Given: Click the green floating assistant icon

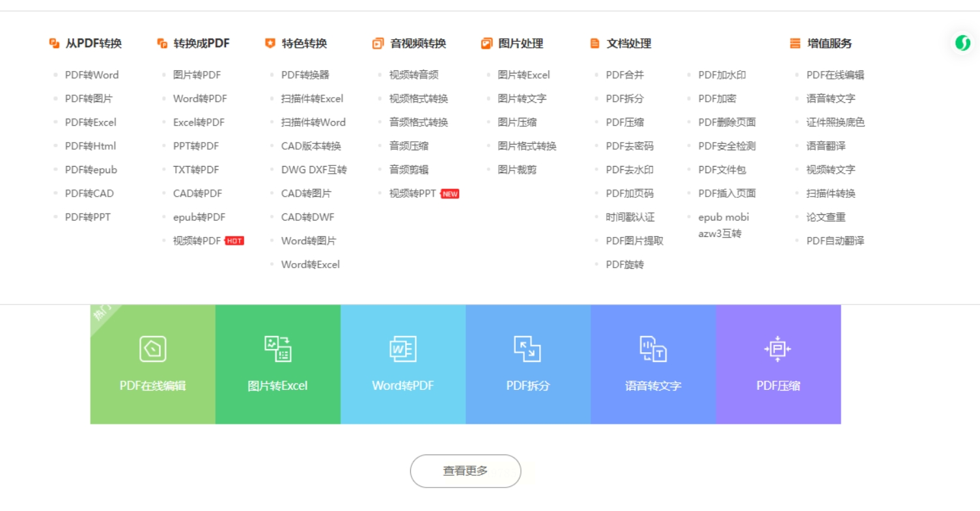Looking at the screenshot, I should coord(962,44).
